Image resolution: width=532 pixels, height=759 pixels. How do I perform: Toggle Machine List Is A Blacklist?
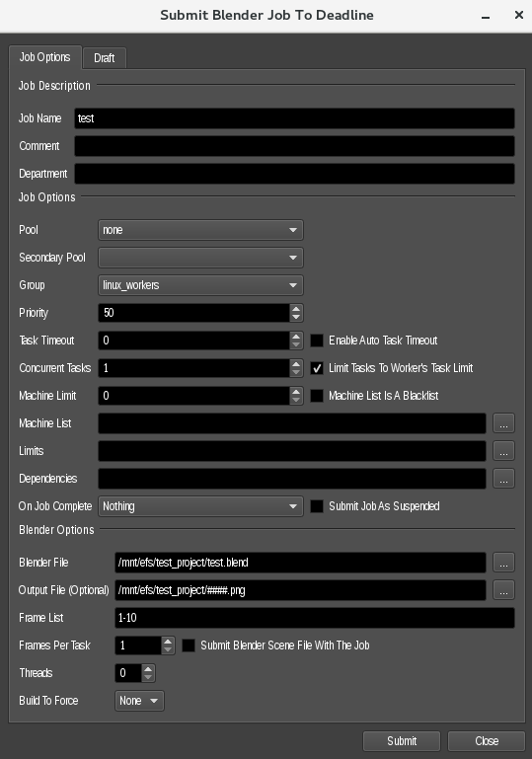point(317,396)
